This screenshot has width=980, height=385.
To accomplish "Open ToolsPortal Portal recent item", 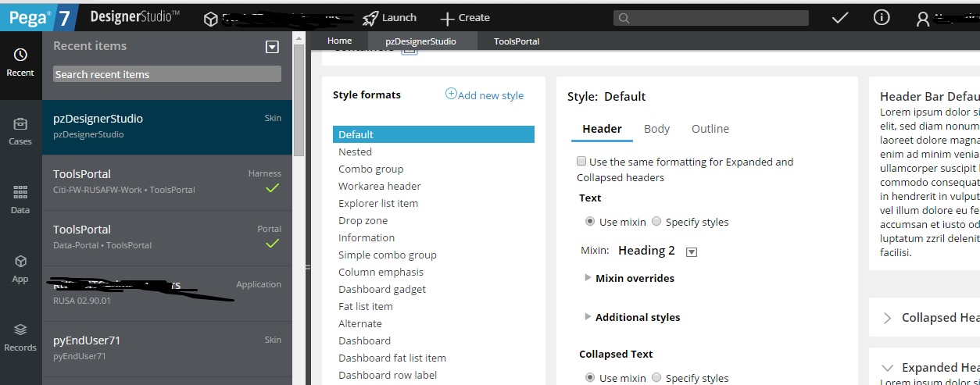I will (167, 237).
